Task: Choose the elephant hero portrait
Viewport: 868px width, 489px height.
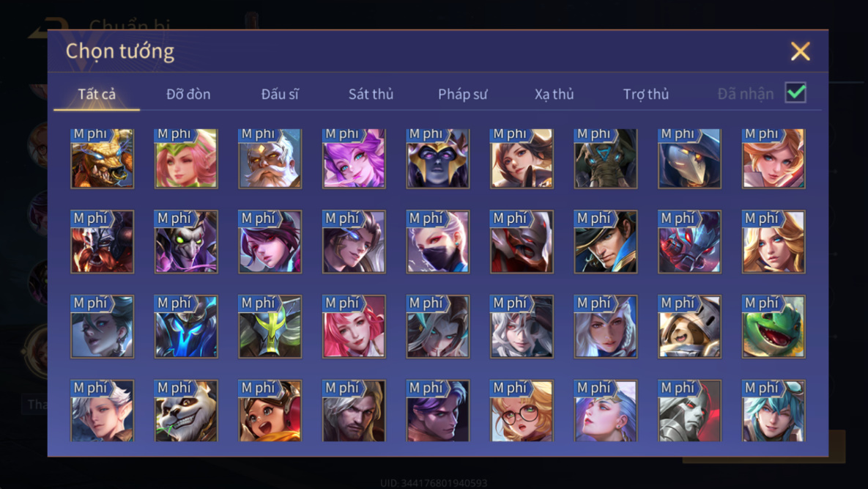Action: 606,158
